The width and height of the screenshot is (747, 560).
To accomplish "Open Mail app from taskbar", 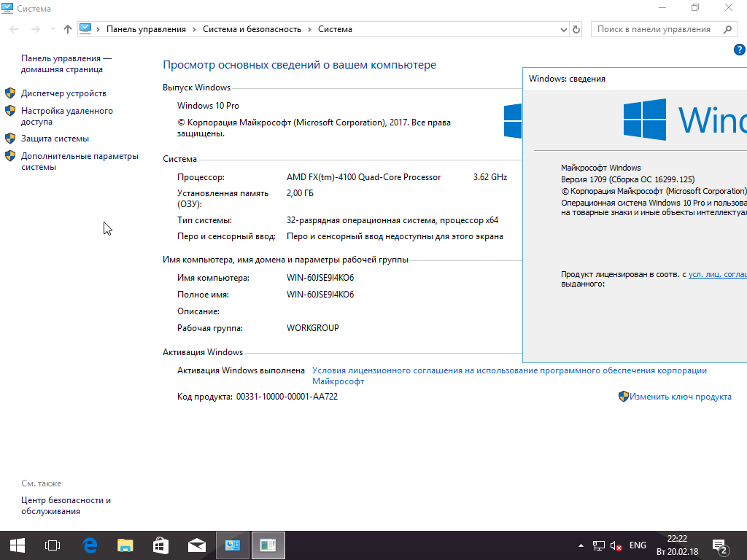I will click(x=196, y=545).
